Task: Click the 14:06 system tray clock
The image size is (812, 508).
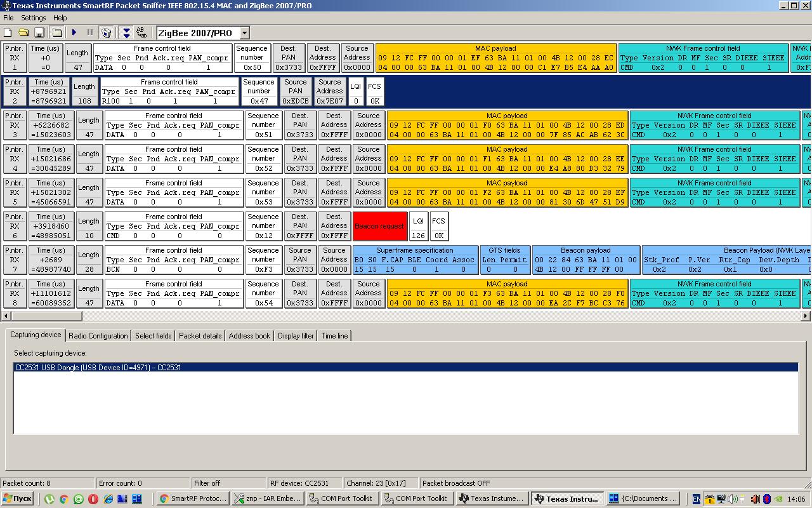Action: [798, 499]
